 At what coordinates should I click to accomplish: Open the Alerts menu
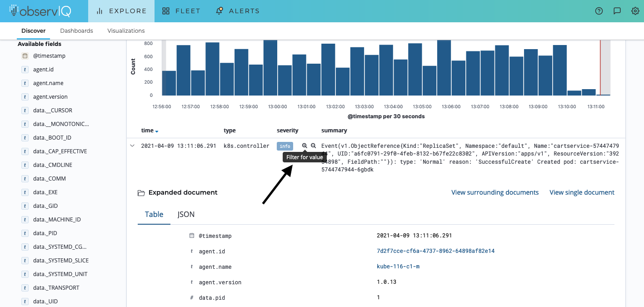click(238, 11)
